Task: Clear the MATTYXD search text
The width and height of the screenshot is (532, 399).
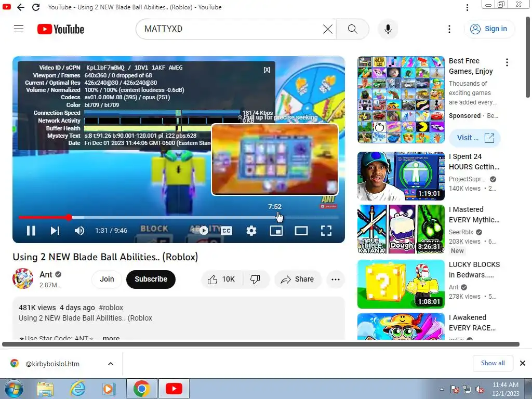Action: click(x=328, y=29)
